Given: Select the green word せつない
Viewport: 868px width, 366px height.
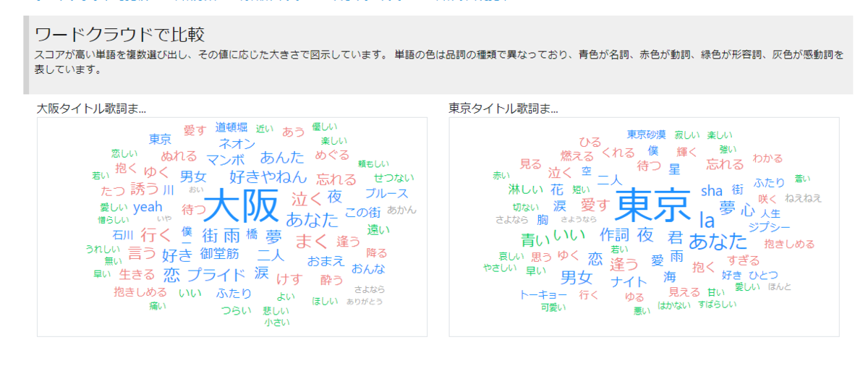Looking at the screenshot, I should 393,177.
